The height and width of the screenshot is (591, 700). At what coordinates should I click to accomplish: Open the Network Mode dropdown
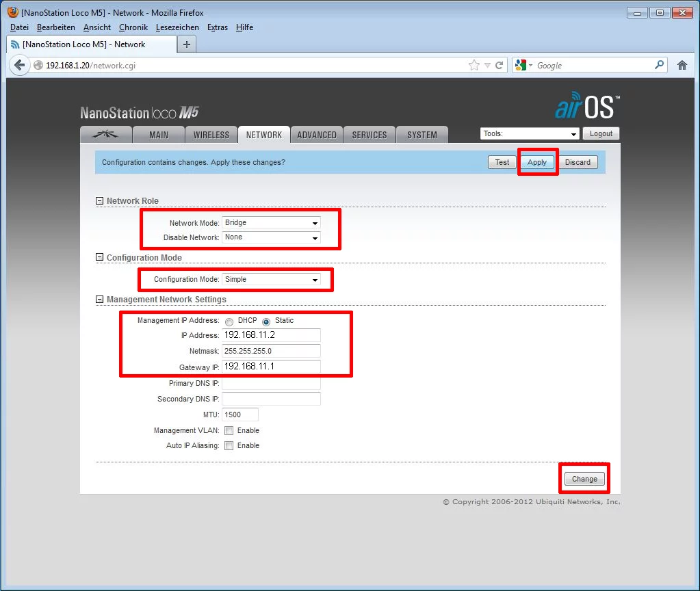pos(271,223)
